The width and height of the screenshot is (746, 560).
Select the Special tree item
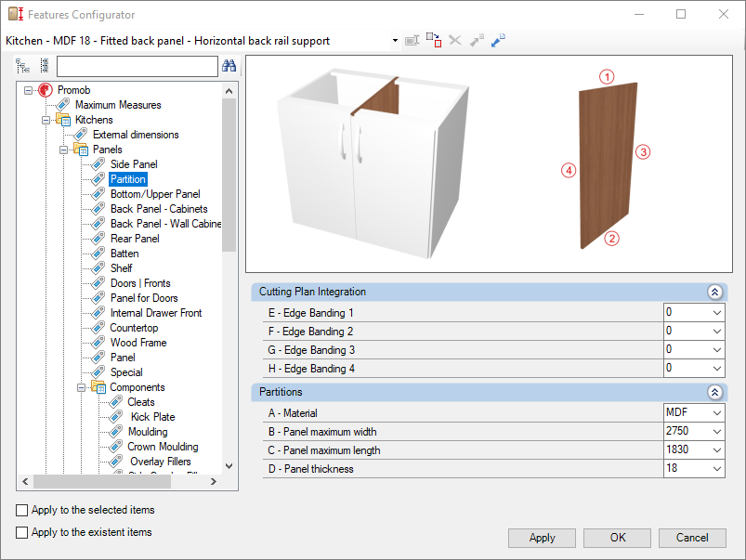(126, 372)
